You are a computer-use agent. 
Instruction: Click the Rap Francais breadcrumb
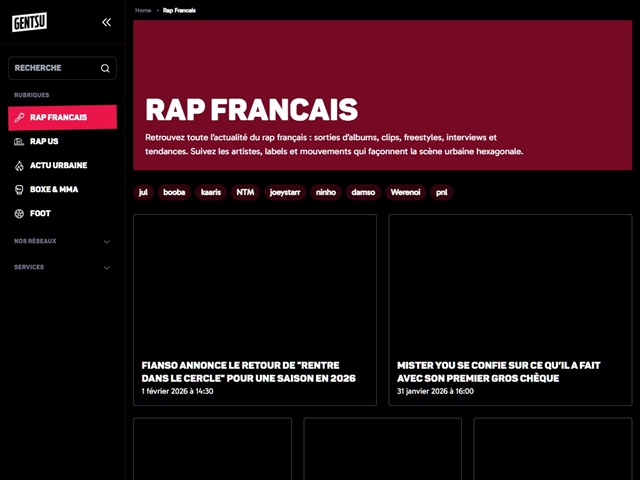click(179, 10)
